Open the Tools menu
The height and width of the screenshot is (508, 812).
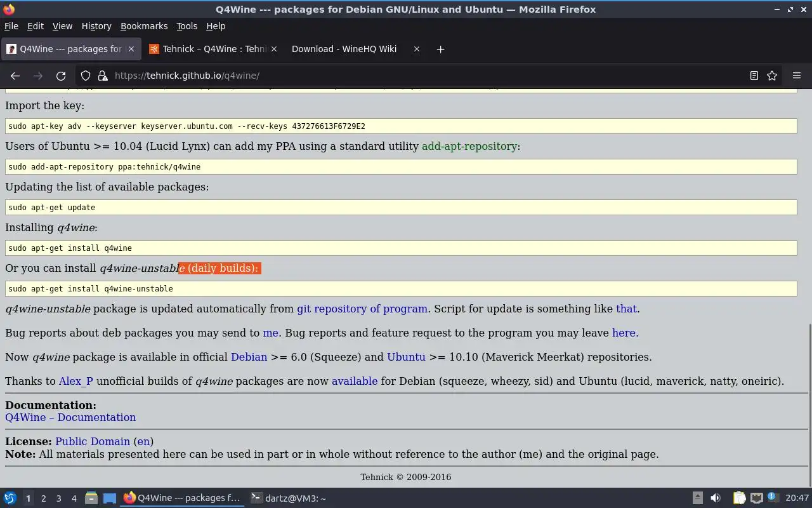(187, 26)
